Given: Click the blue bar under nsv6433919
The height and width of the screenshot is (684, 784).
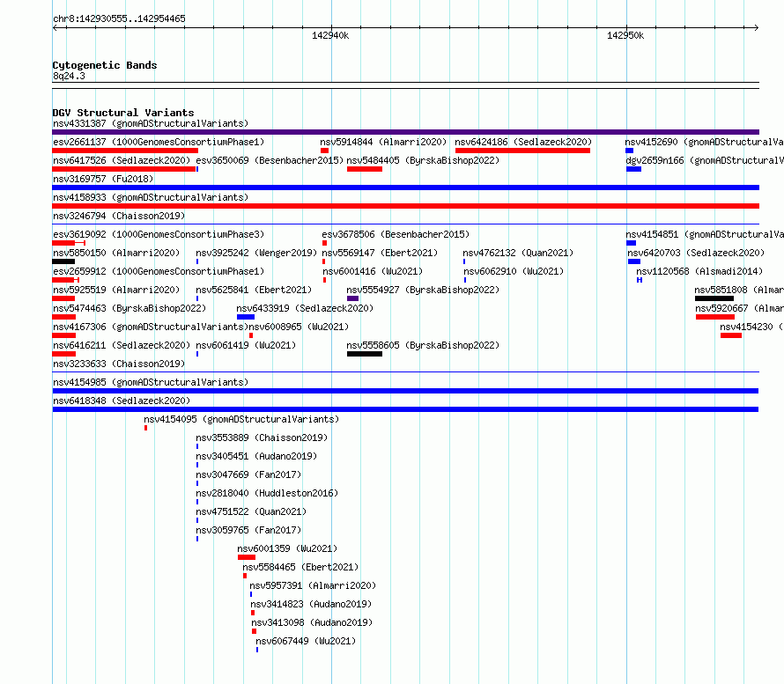Looking at the screenshot, I should pyautogui.click(x=246, y=317).
